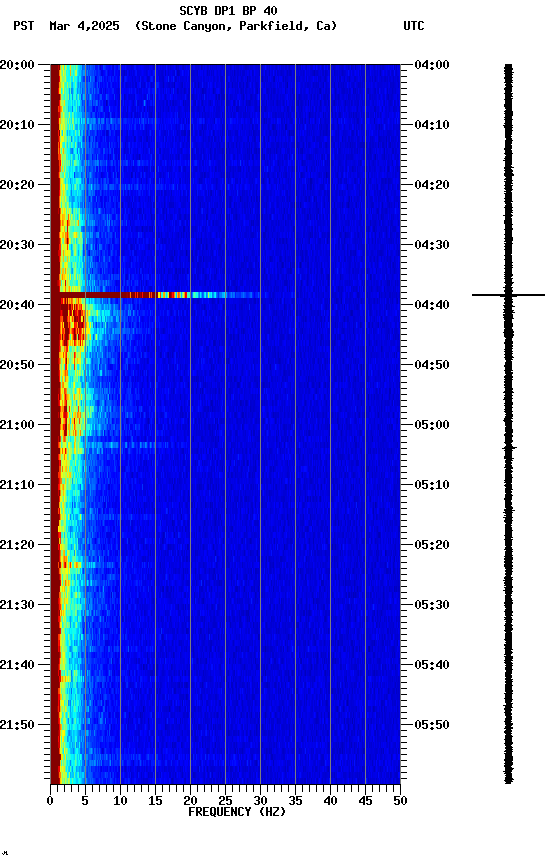The image size is (552, 864).
Task: Click the 21:00 PST time label
Action: pos(17,425)
